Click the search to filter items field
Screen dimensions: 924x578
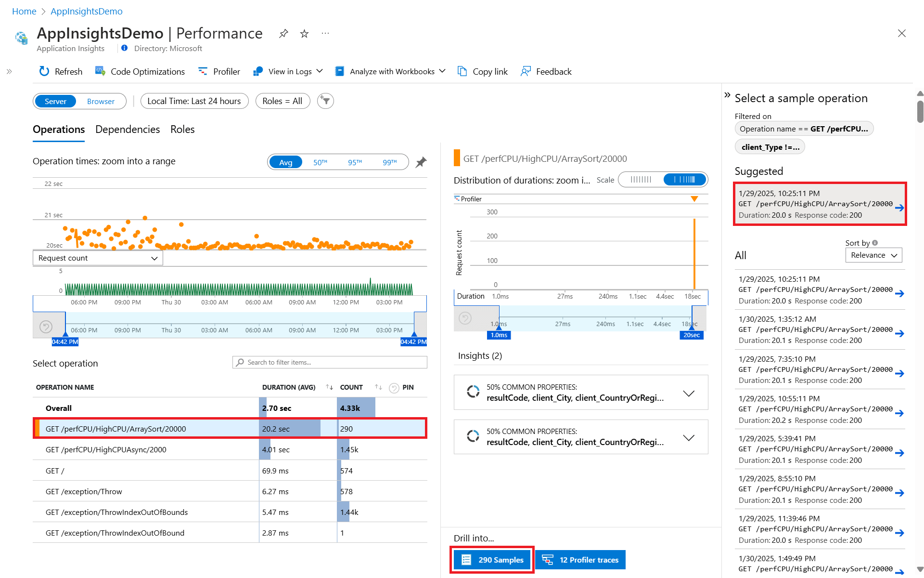pyautogui.click(x=330, y=362)
